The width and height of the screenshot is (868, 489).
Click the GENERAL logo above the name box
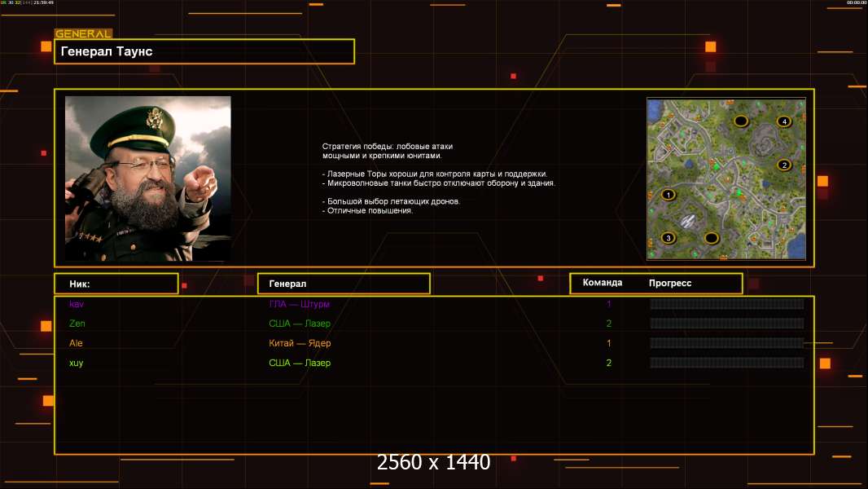(82, 34)
